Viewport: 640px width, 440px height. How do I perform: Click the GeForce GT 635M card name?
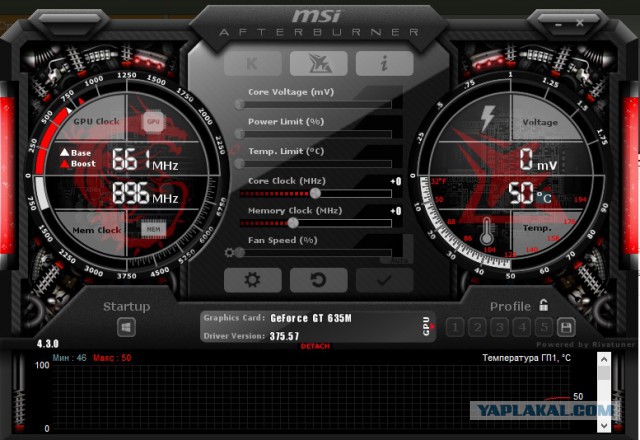pos(311,318)
